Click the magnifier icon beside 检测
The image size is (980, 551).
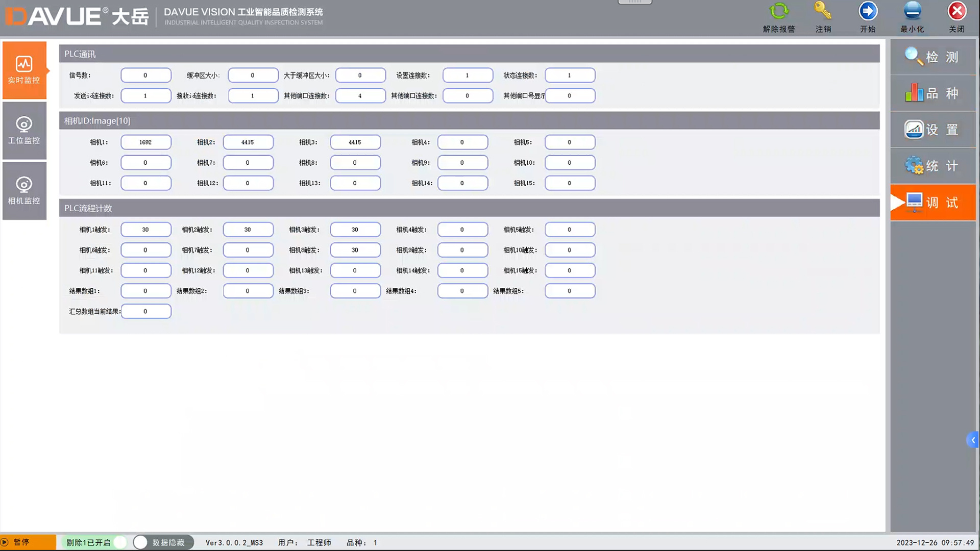point(914,56)
